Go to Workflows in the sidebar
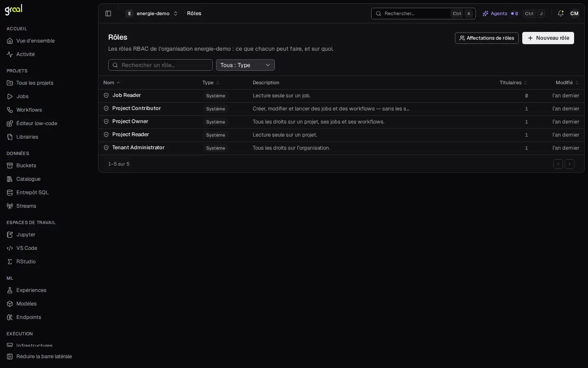This screenshot has height=368, width=588. click(x=29, y=110)
